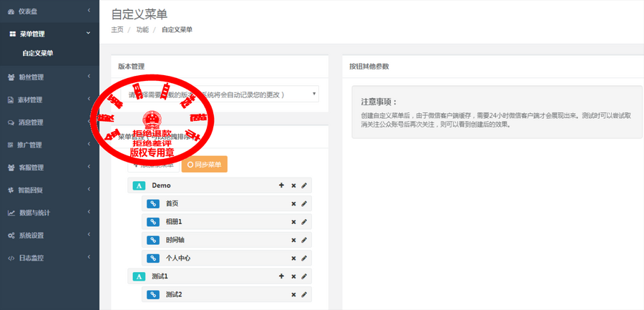The image size is (644, 310).
Task: Edit the Demo menu with pencil icon
Action: (x=304, y=185)
